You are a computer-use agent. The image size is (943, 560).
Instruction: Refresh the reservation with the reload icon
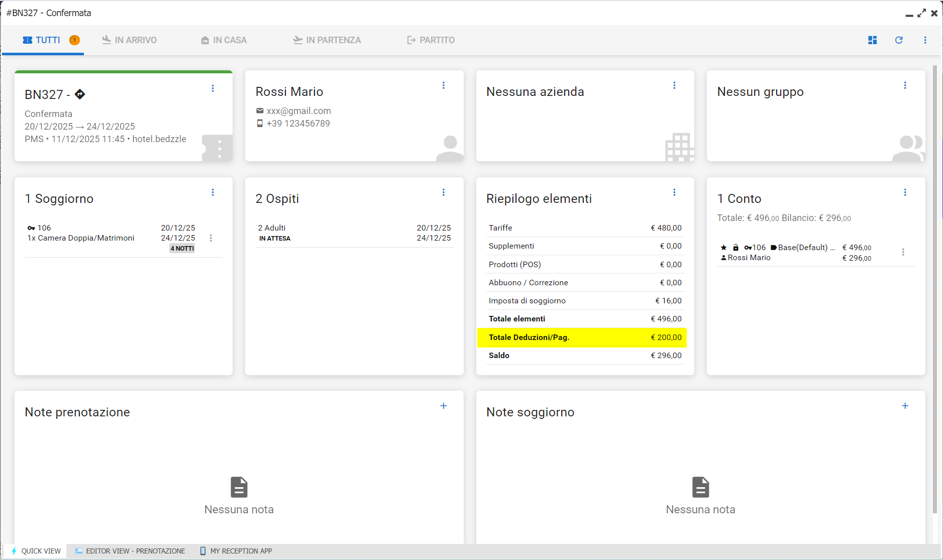(899, 40)
